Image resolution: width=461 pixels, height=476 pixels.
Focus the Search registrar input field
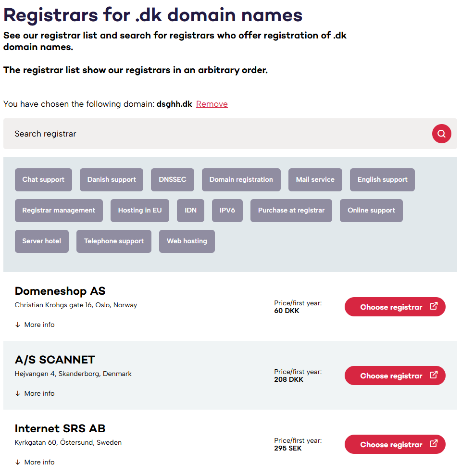(x=216, y=134)
